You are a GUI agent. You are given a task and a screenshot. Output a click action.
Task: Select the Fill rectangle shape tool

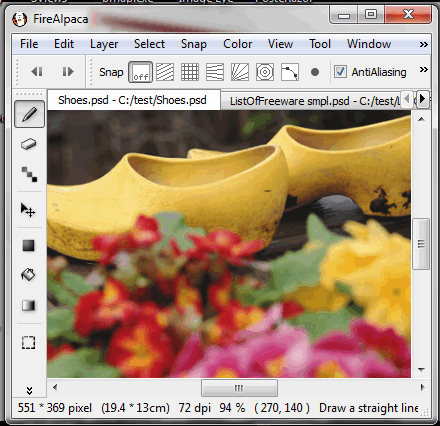coord(29,246)
